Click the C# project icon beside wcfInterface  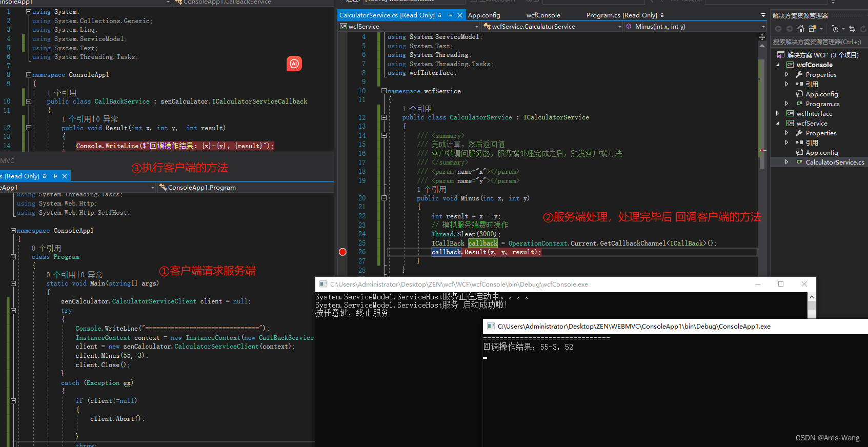(x=790, y=113)
